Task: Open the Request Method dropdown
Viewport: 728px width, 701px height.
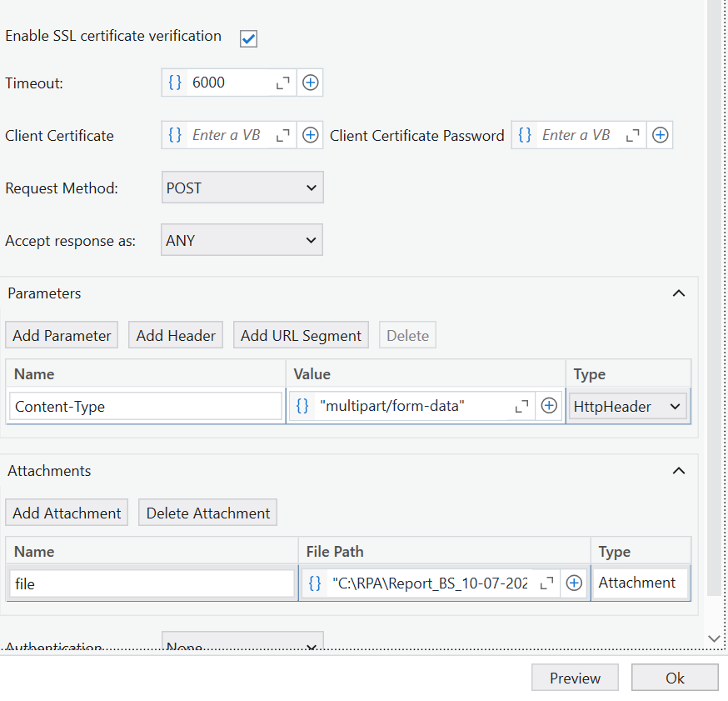Action: tap(242, 187)
